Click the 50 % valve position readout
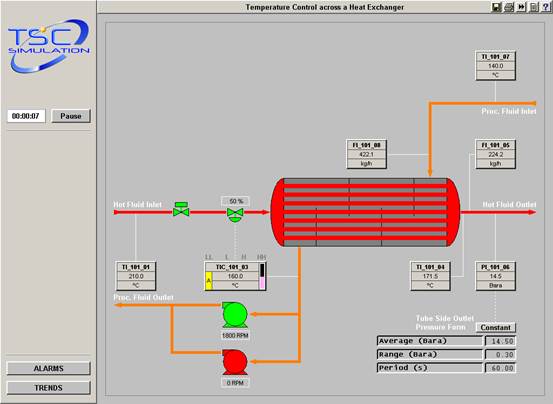This screenshot has width=553, height=404. coord(236,201)
